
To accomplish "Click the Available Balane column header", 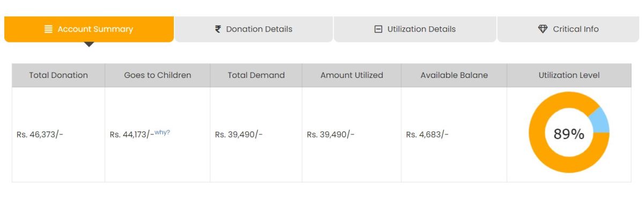I will point(454,75).
